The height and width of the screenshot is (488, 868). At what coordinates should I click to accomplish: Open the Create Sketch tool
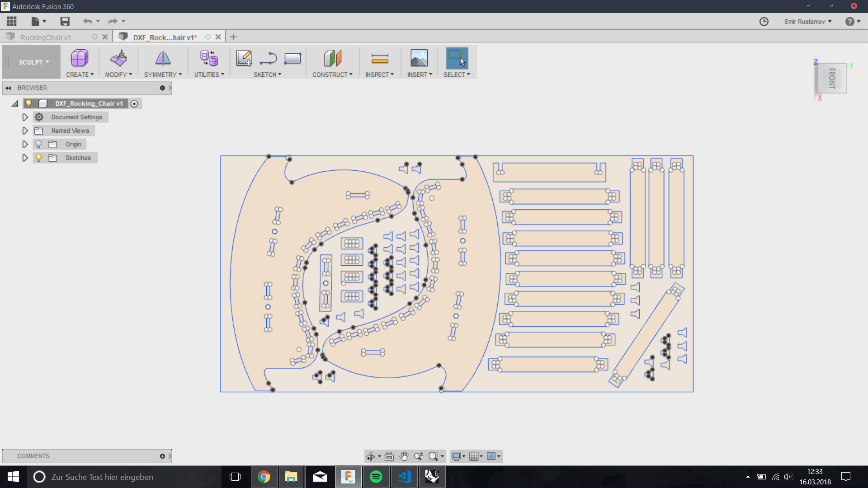coord(244,58)
